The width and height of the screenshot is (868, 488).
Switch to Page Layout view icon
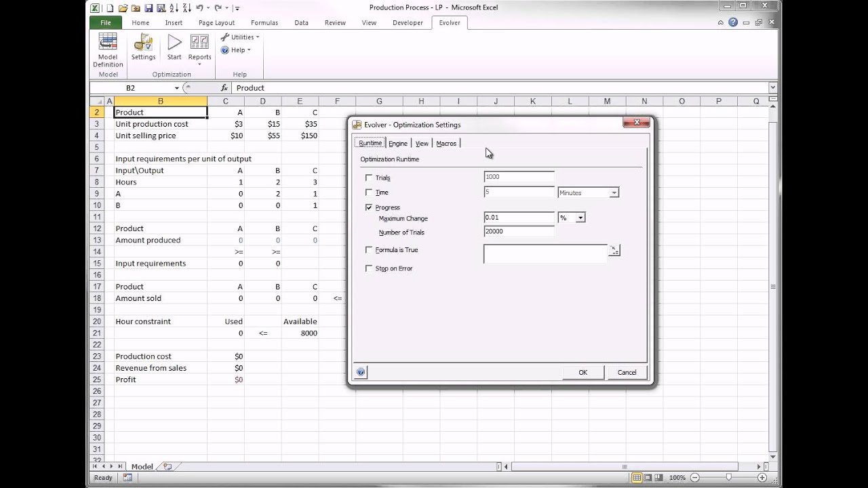[649, 478]
